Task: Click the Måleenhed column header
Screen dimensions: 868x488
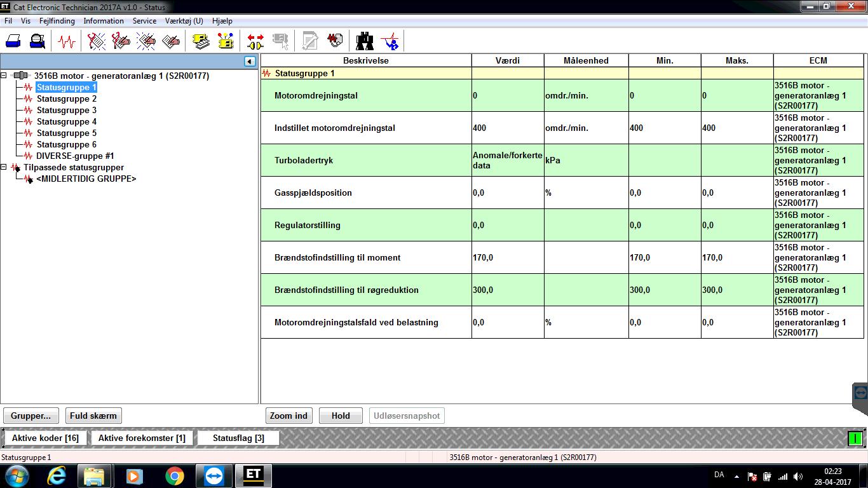Action: coord(586,60)
